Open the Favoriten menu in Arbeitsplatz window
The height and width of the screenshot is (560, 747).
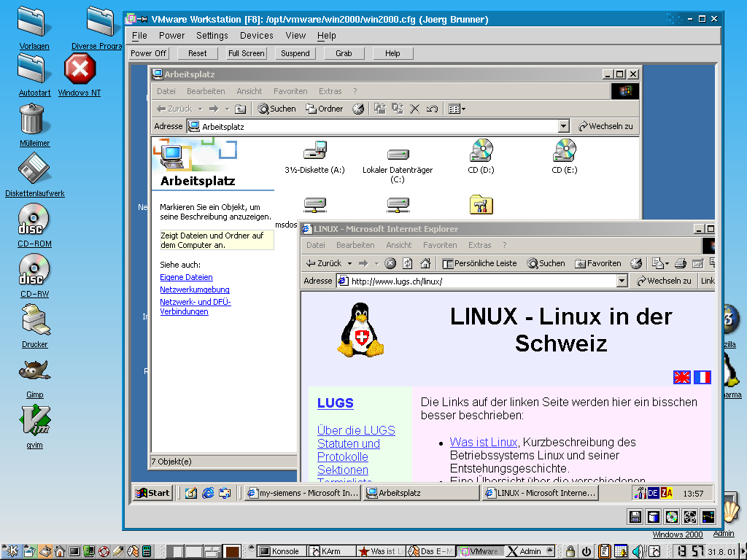(290, 91)
